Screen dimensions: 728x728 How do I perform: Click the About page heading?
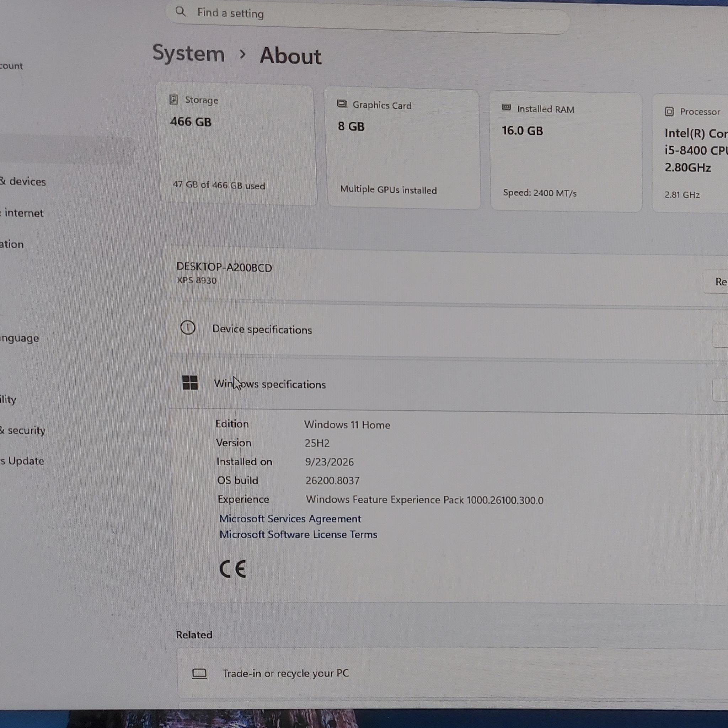pos(290,56)
